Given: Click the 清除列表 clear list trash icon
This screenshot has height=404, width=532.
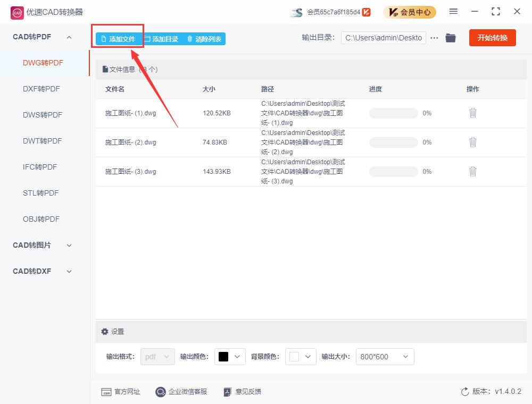Looking at the screenshot, I should coord(189,38).
